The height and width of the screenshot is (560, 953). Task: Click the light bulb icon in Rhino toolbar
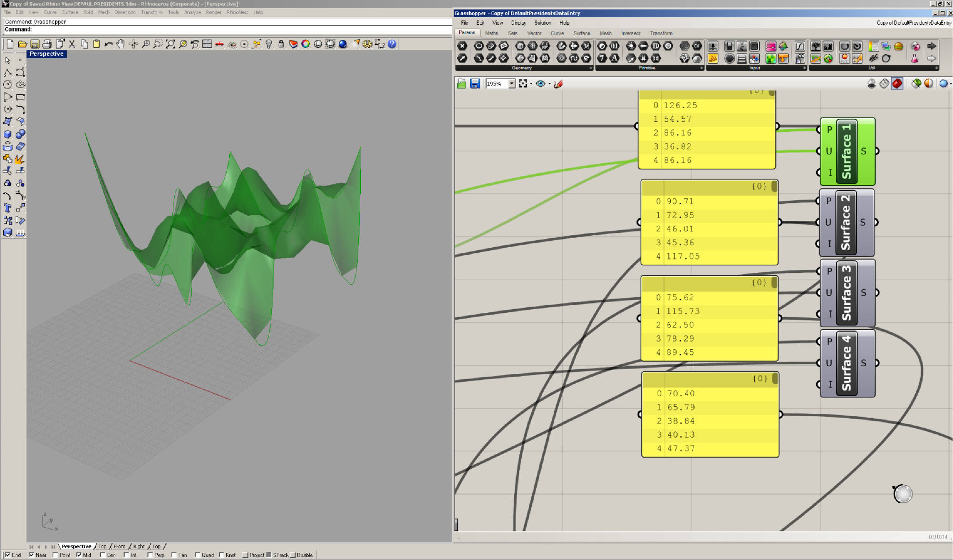(269, 44)
